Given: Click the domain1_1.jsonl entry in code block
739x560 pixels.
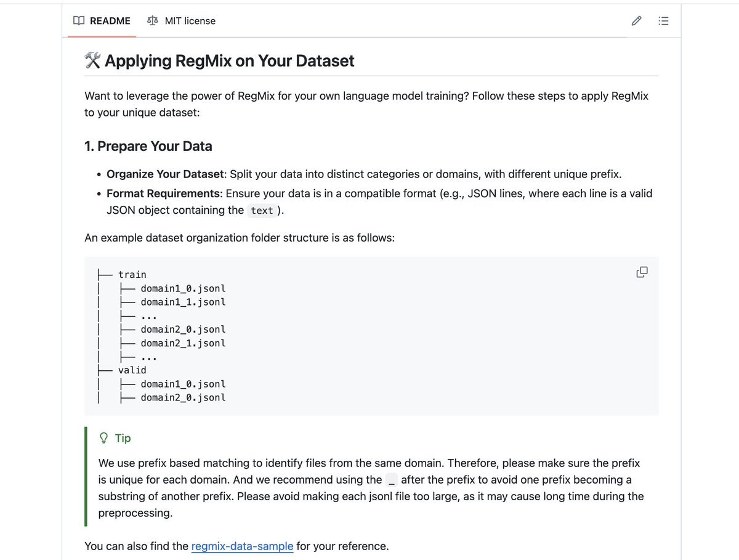Looking at the screenshot, I should [x=183, y=302].
